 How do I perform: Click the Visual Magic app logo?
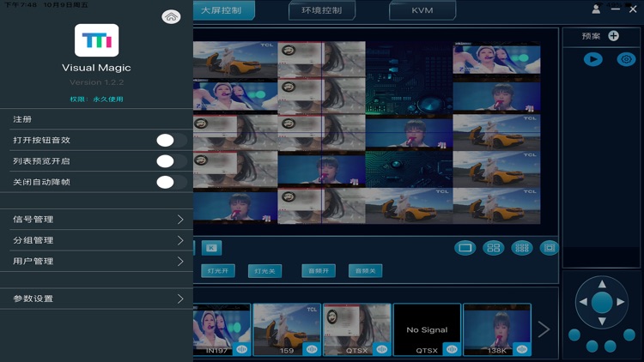[96, 39]
